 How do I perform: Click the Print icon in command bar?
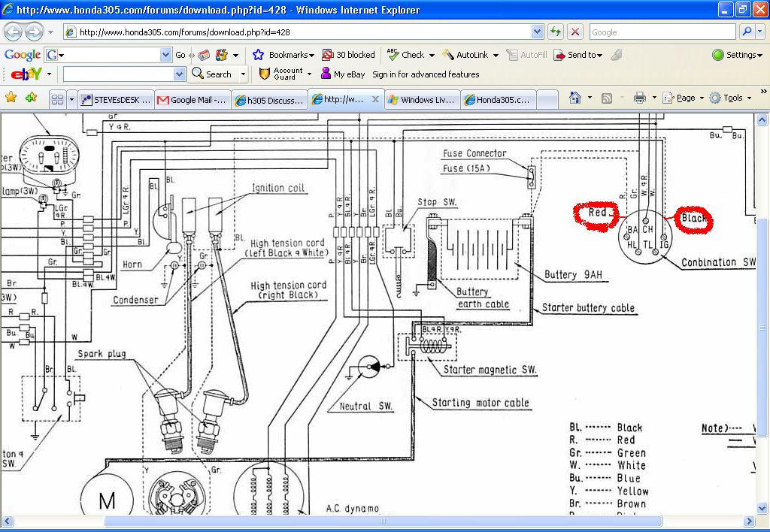[639, 98]
